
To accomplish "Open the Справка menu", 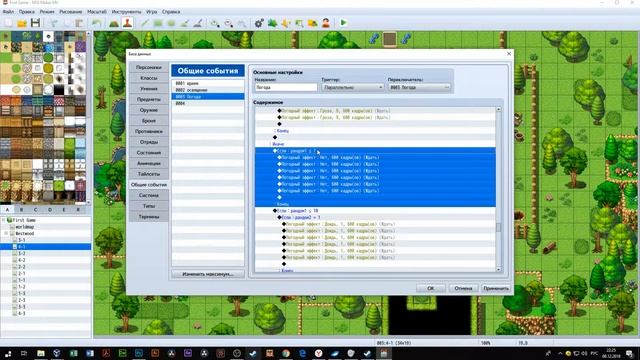I will point(171,12).
